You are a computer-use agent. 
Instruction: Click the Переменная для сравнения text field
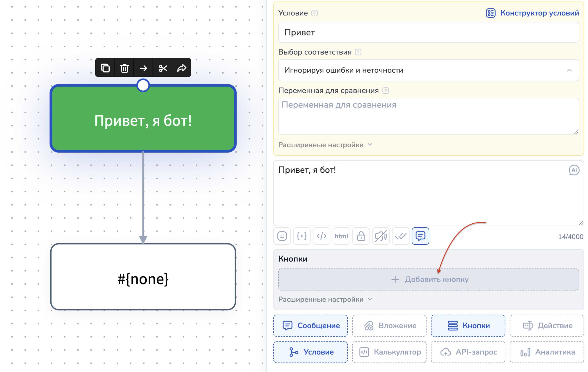point(428,116)
